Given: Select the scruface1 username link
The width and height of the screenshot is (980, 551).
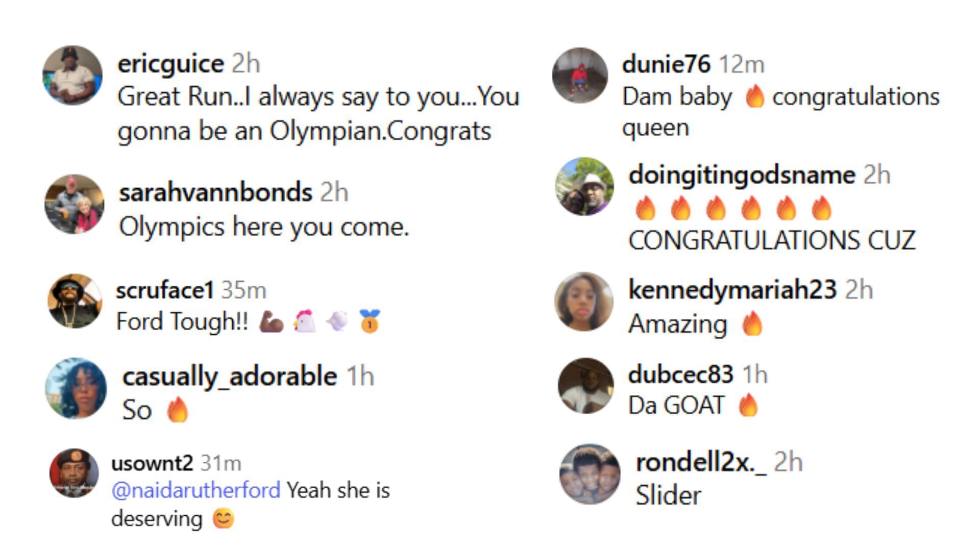Looking at the screenshot, I should pyautogui.click(x=164, y=290).
